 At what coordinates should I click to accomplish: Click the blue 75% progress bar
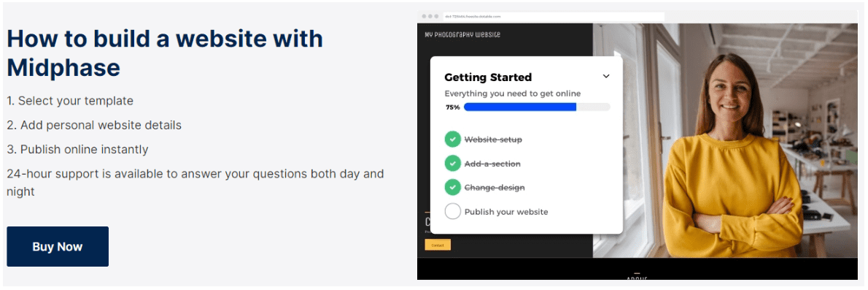click(537, 107)
